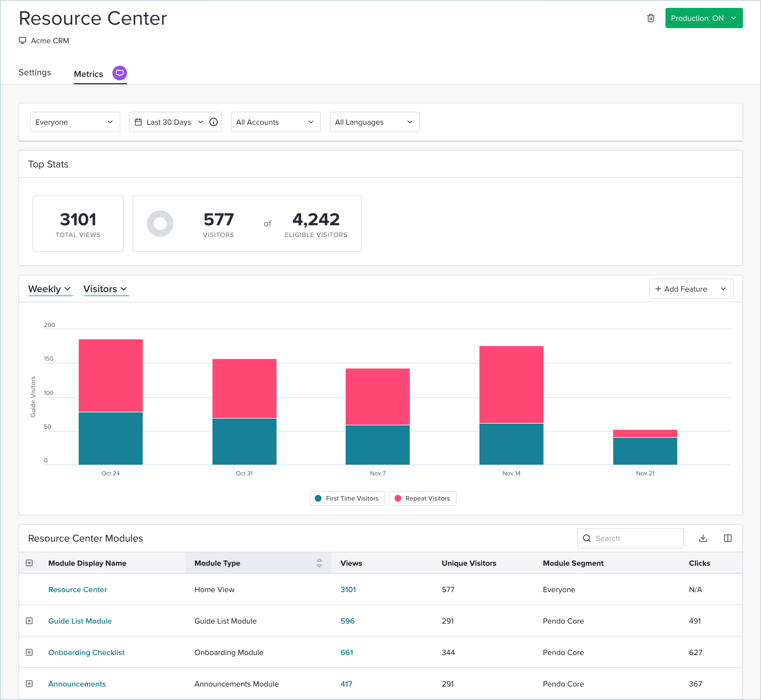The width and height of the screenshot is (761, 700).
Task: Click the download export icon above the table
Action: tap(703, 538)
